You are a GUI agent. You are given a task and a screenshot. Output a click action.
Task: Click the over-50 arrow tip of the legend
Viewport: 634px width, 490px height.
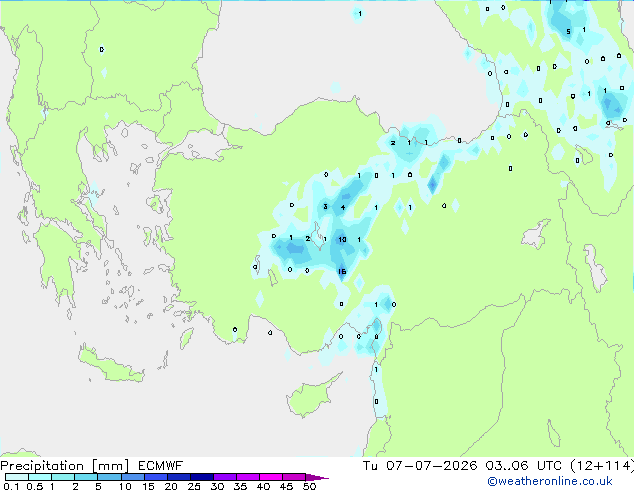point(317,477)
